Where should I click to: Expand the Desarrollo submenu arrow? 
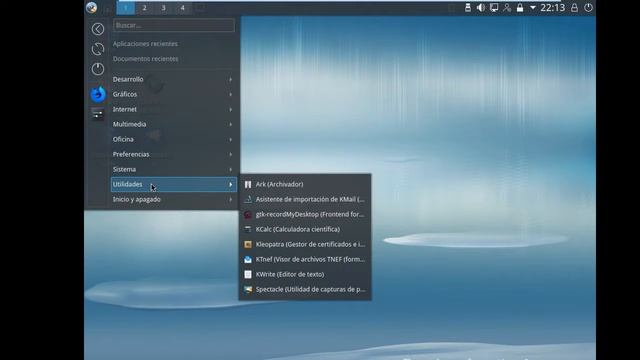pos(231,79)
